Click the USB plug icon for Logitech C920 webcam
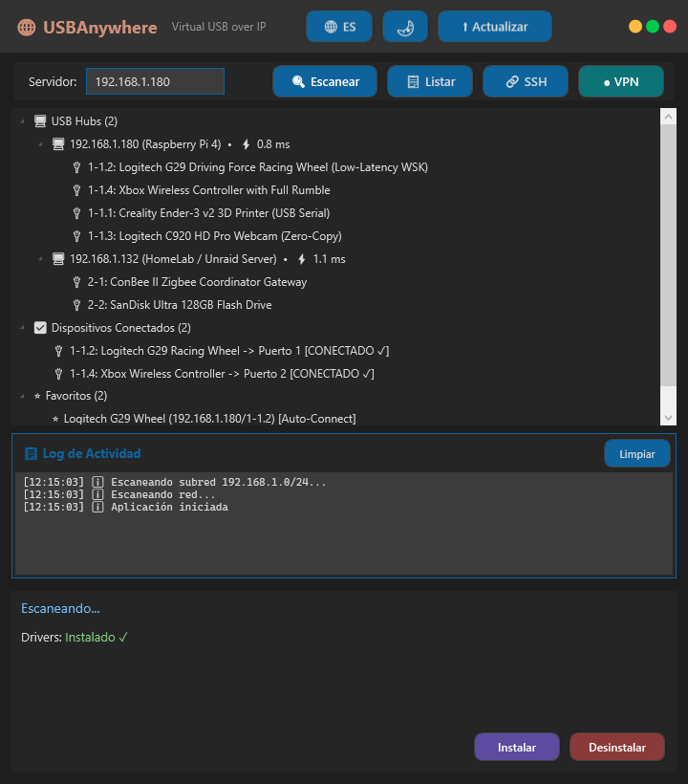Screen dimensions: 688x784 click(x=77, y=236)
